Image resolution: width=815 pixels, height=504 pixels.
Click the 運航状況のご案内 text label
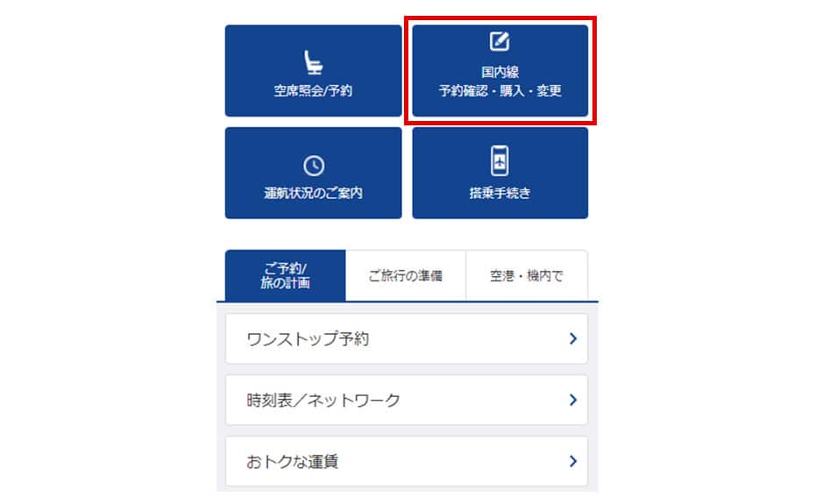pyautogui.click(x=314, y=193)
